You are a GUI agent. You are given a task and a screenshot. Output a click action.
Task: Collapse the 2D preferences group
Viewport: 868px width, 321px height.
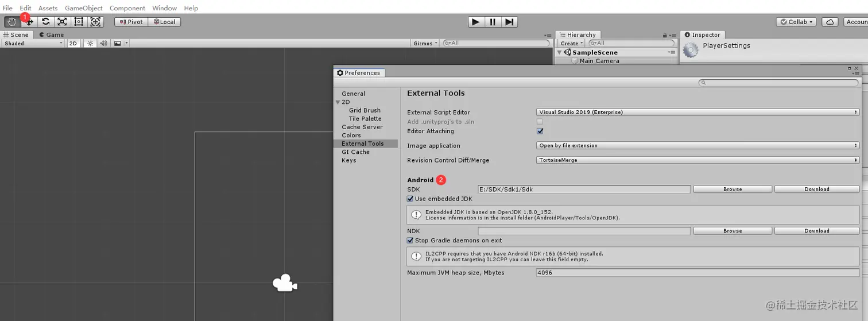pyautogui.click(x=338, y=102)
